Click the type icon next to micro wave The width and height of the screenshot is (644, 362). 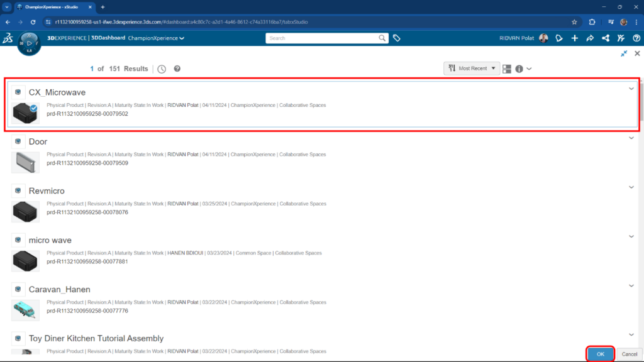(x=18, y=239)
